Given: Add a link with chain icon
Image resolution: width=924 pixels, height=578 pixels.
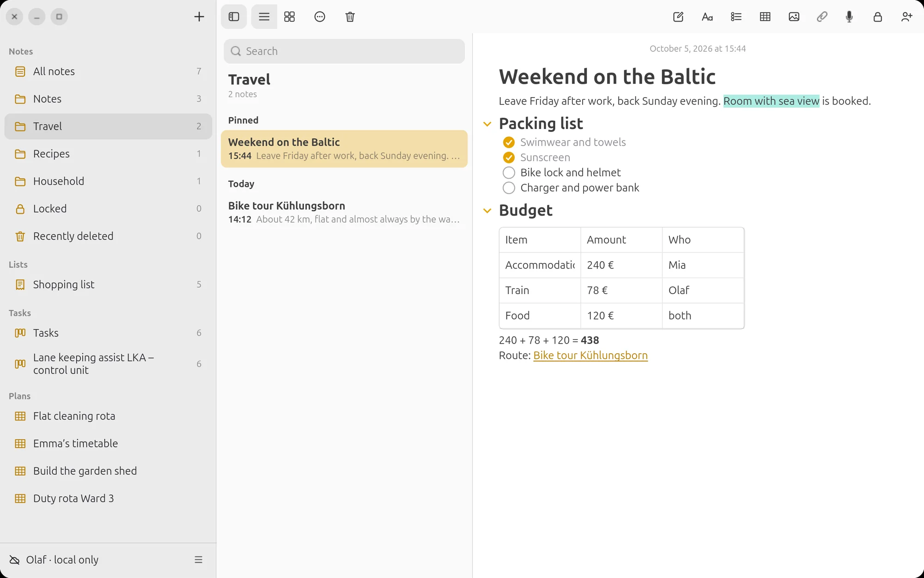Looking at the screenshot, I should [822, 17].
